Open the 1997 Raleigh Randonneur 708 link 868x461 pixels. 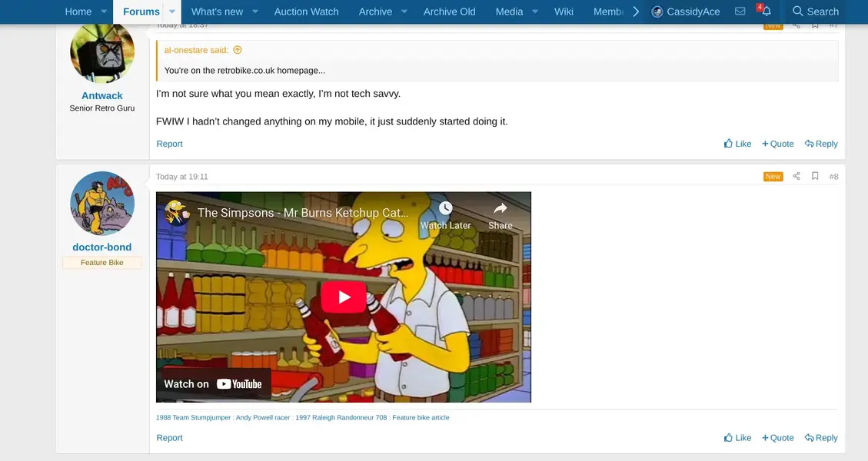(341, 418)
